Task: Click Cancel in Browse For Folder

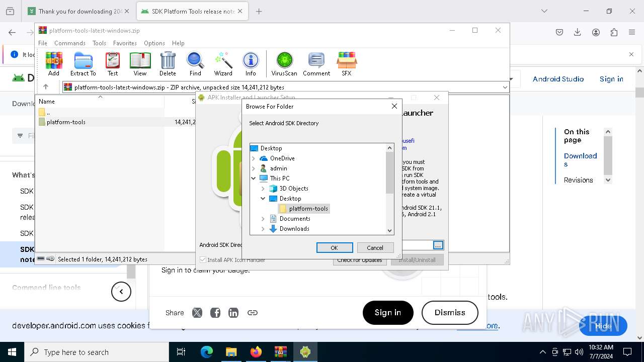Action: (x=375, y=248)
